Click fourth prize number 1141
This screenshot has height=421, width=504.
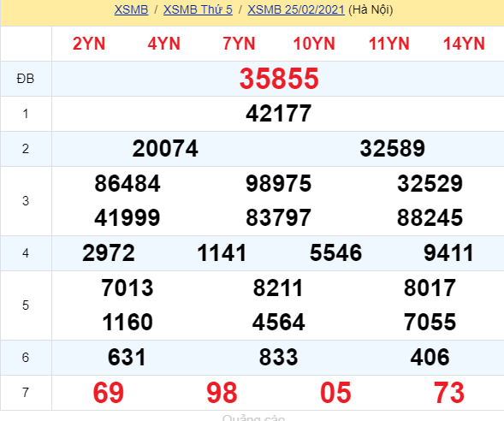pyautogui.click(x=222, y=253)
